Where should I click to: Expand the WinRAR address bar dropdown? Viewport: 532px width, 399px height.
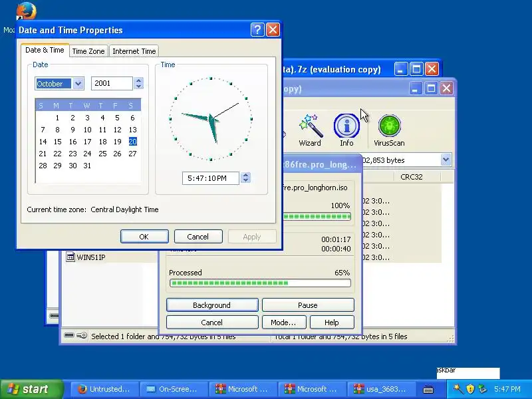446,160
